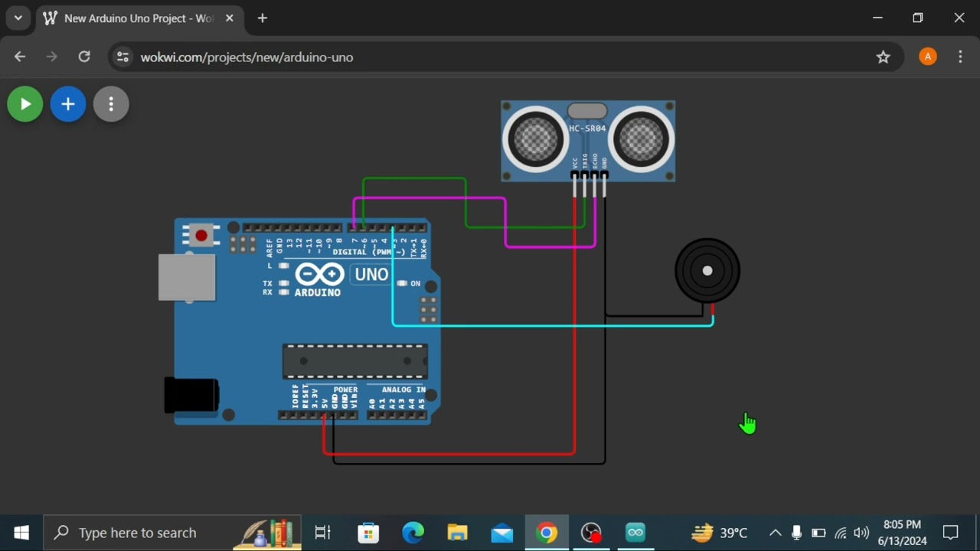The image size is (980, 551).
Task: Open the Wi-Fi network icon
Action: coord(841,533)
